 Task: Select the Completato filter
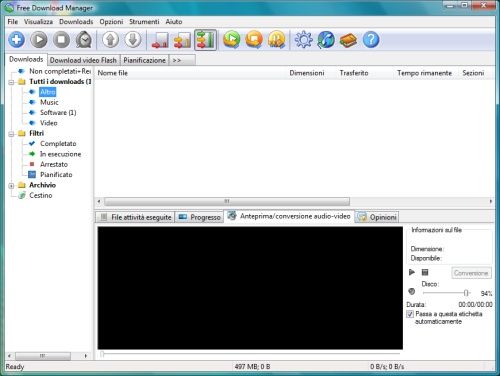[58, 144]
